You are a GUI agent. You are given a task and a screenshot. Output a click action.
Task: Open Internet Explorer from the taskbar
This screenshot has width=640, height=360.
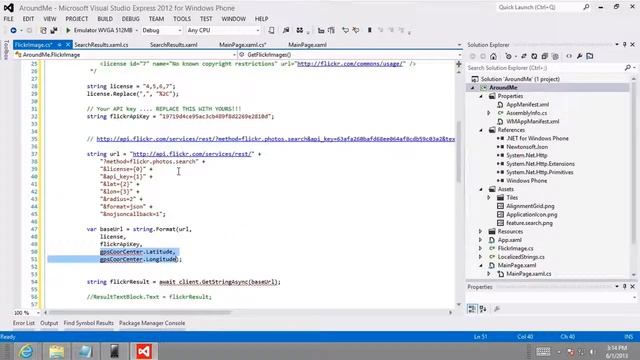tap(26, 351)
